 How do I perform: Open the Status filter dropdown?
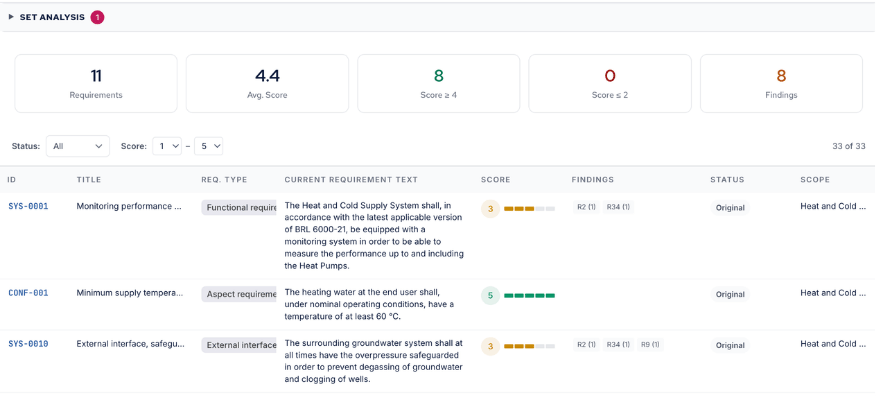tap(78, 146)
